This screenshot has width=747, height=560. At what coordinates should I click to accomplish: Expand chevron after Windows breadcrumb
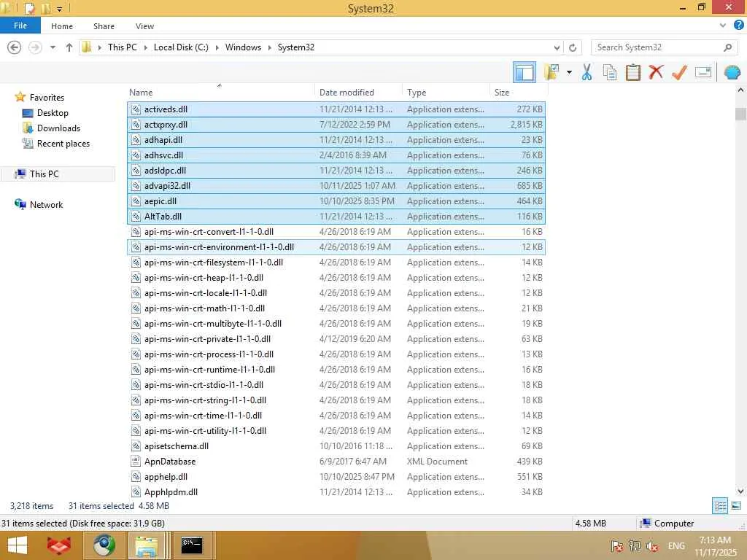click(270, 47)
